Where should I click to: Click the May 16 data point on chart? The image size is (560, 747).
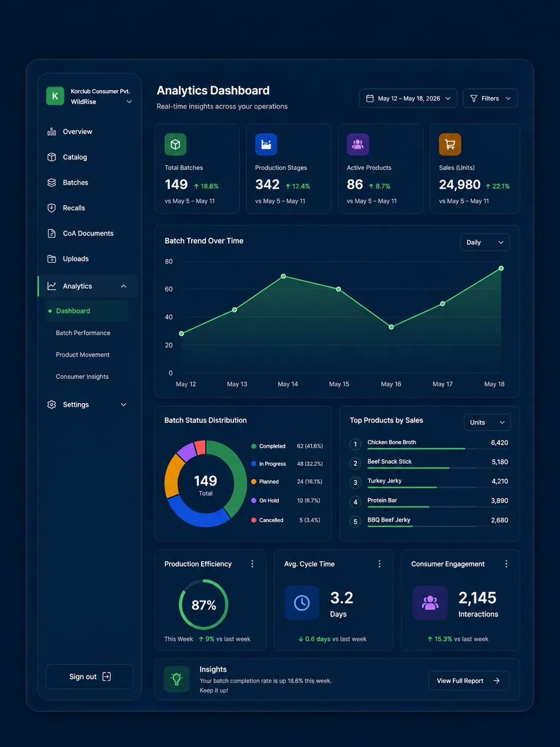tap(391, 327)
